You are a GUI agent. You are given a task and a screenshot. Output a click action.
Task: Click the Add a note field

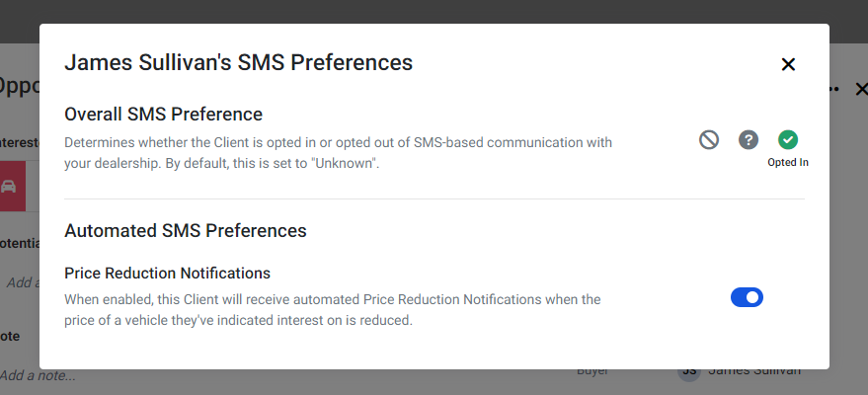[38, 375]
